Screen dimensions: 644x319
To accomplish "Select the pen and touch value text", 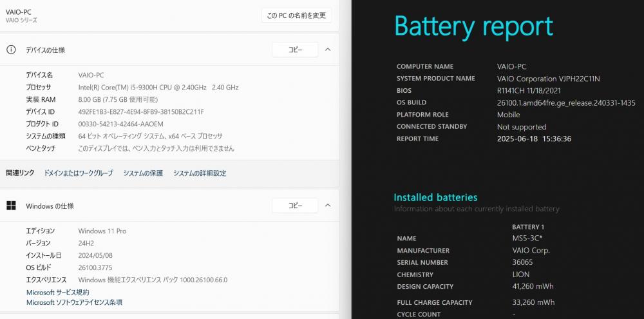I will point(156,148).
